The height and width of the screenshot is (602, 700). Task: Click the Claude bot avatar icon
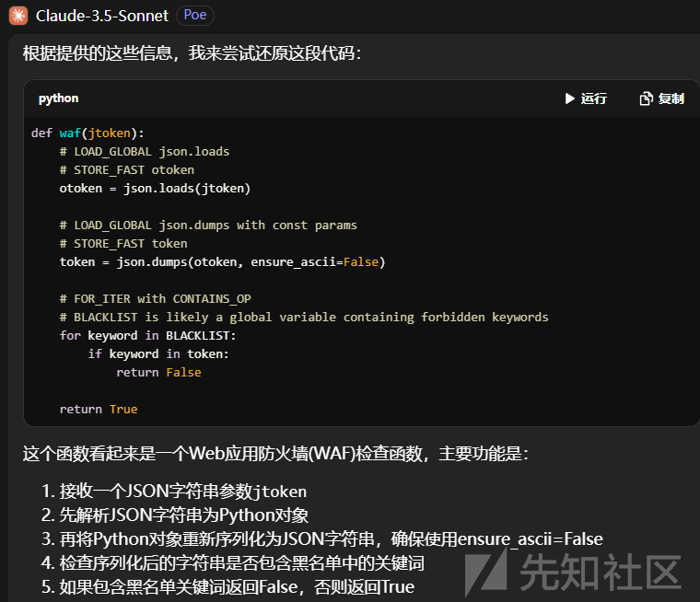pos(17,15)
